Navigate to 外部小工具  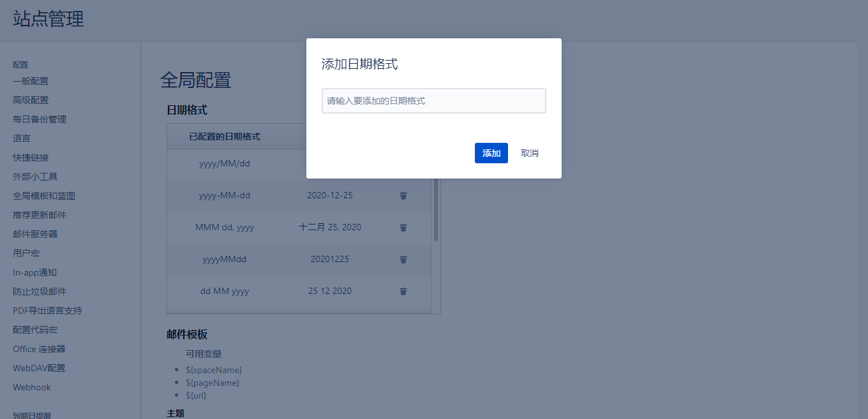(35, 177)
